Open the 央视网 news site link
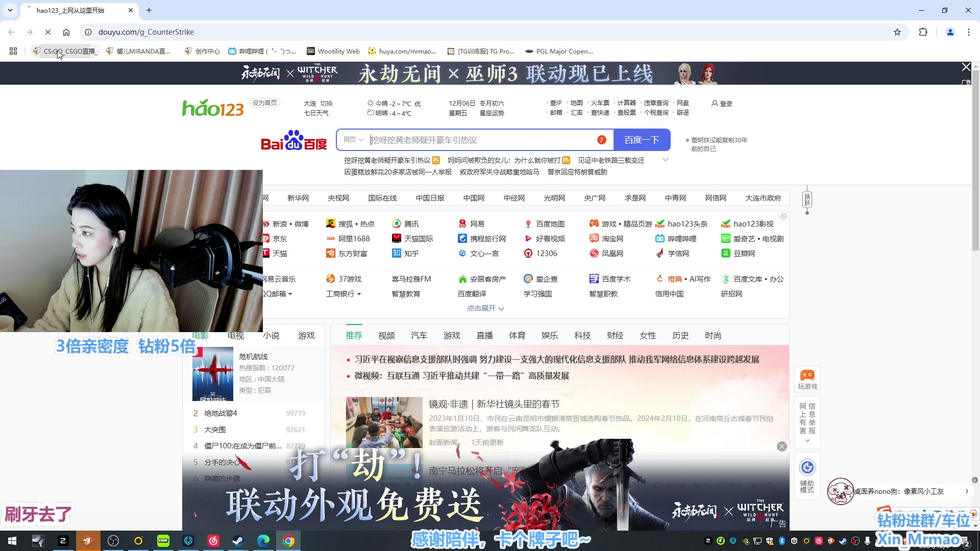980x551 pixels. pos(338,198)
